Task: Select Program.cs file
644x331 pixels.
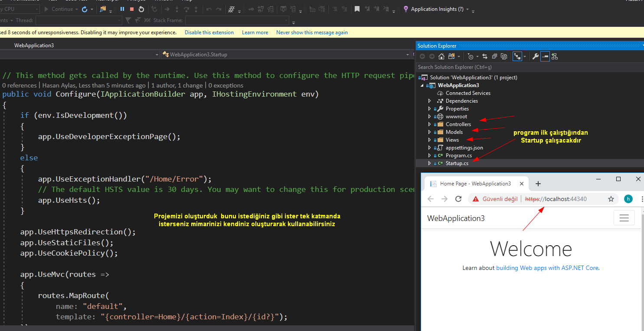Action: click(458, 156)
